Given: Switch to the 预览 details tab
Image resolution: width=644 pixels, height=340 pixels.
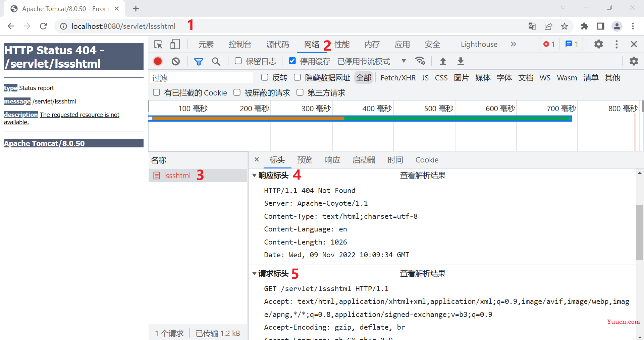Looking at the screenshot, I should pyautogui.click(x=305, y=160).
